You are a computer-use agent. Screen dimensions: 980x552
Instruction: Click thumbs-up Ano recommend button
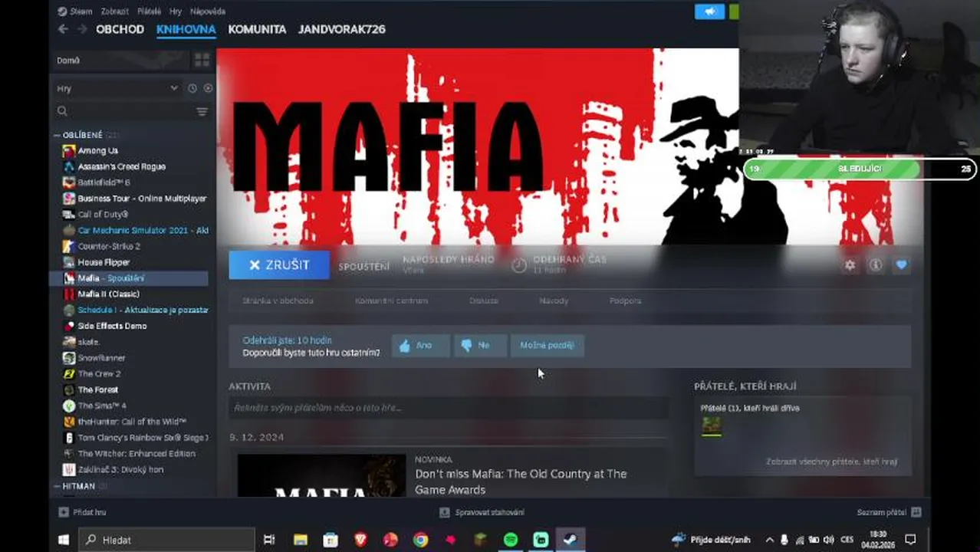coord(420,345)
